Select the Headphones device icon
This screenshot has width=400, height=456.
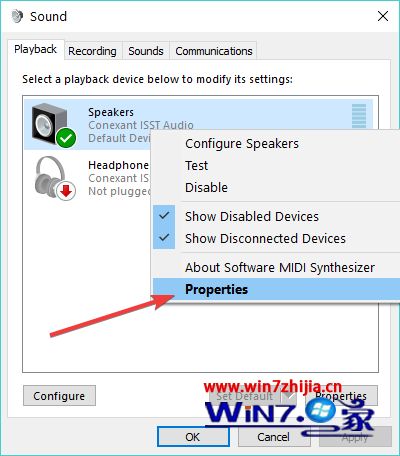[x=52, y=177]
